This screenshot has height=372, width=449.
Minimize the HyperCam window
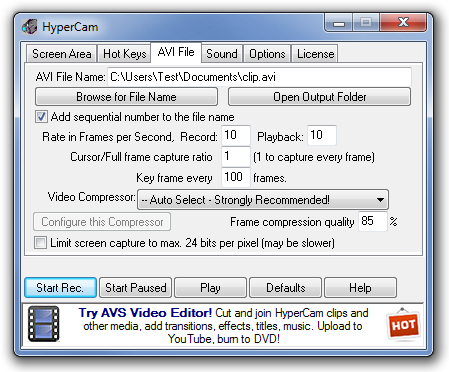[339, 23]
